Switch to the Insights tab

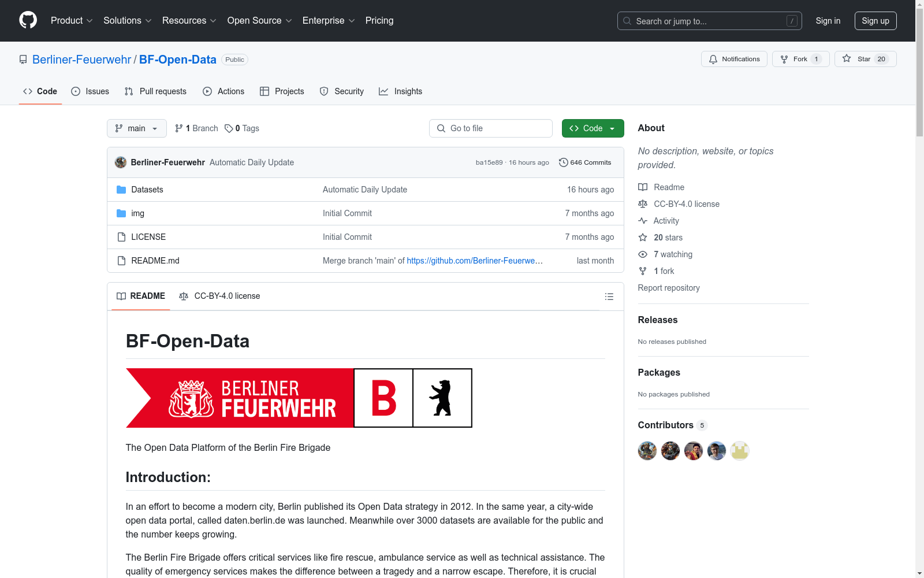400,91
